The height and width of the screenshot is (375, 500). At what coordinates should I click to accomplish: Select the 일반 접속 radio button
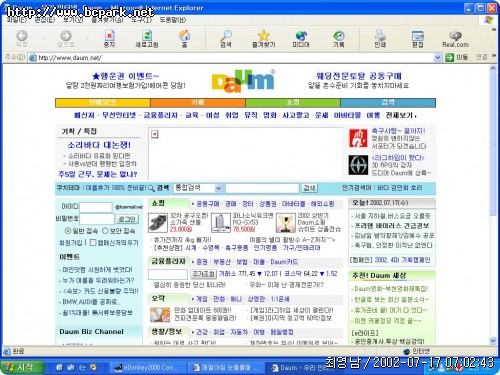click(x=68, y=231)
